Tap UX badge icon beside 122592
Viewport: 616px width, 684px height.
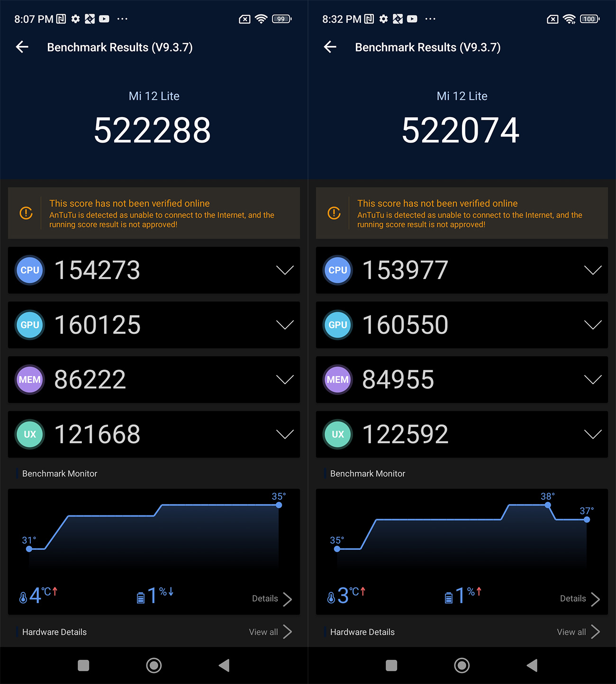coord(338,434)
